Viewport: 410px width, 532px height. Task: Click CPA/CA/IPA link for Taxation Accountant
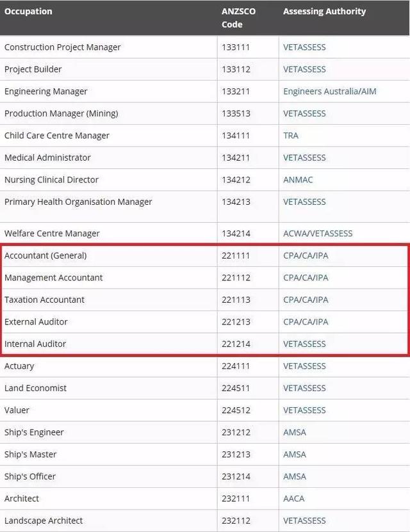[x=306, y=300]
